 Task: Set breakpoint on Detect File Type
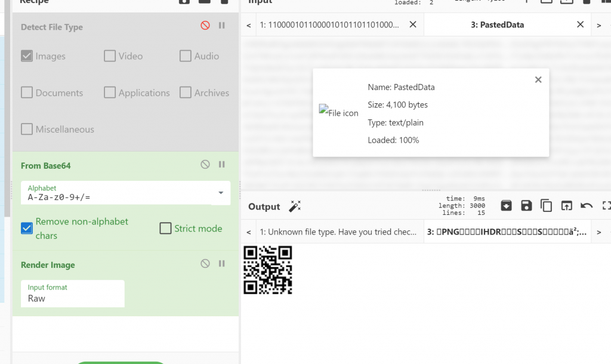tap(222, 25)
